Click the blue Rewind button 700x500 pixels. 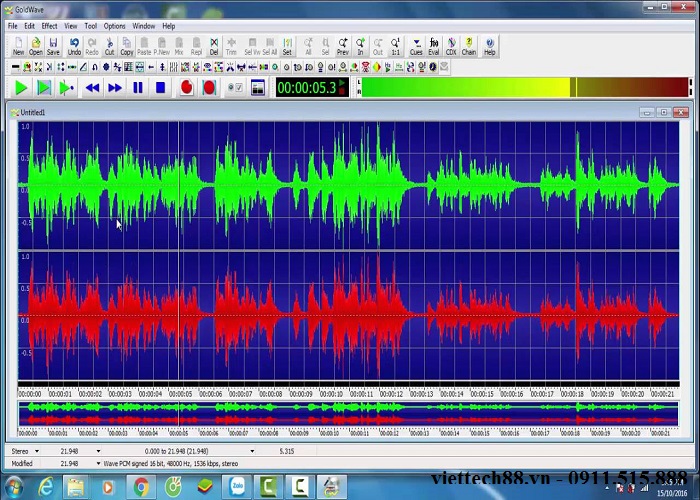[92, 88]
